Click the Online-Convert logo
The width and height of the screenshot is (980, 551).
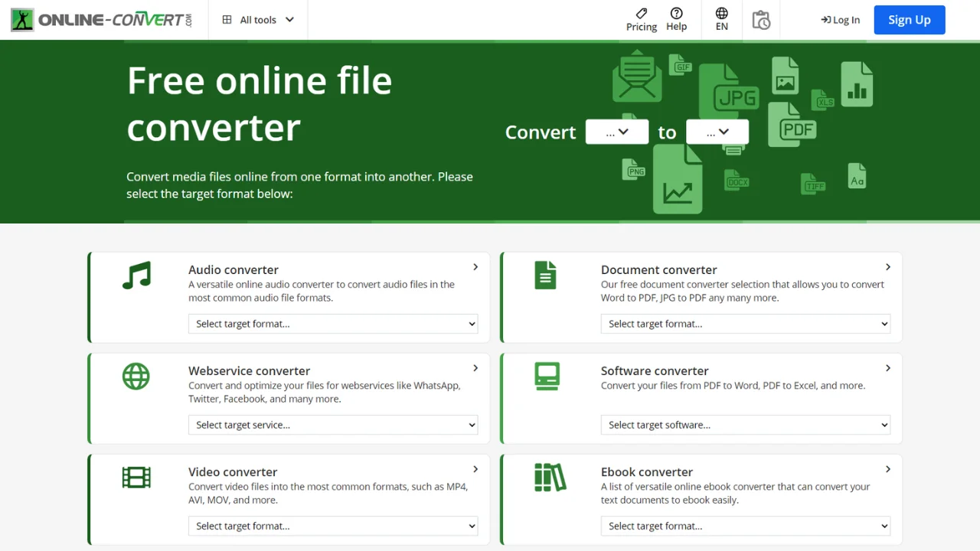click(x=100, y=20)
